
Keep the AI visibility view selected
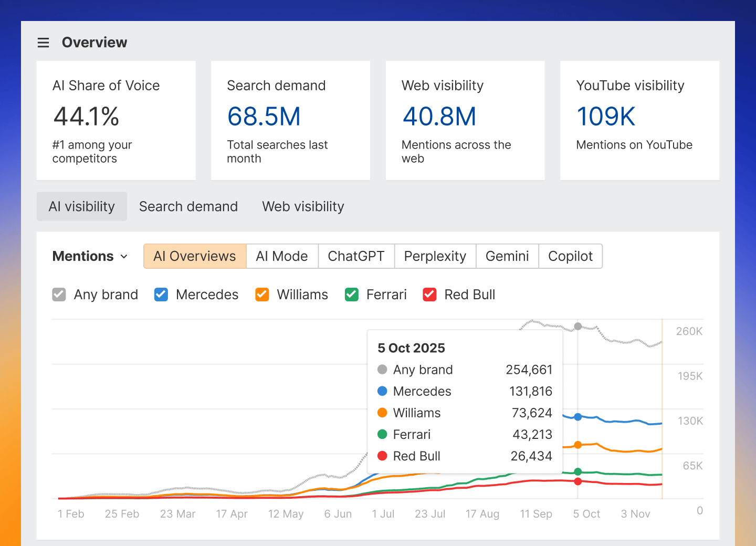(81, 206)
